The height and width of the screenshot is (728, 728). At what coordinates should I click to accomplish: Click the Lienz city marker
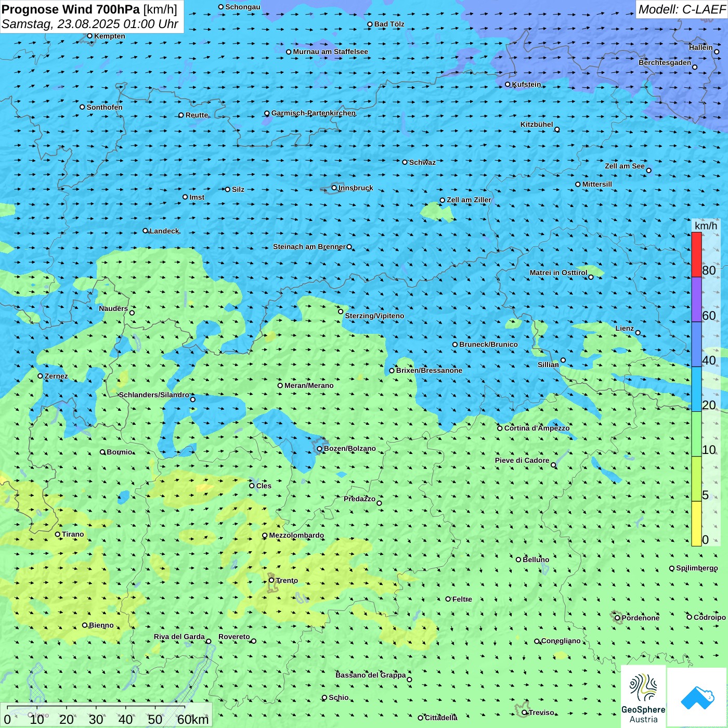[x=638, y=333]
